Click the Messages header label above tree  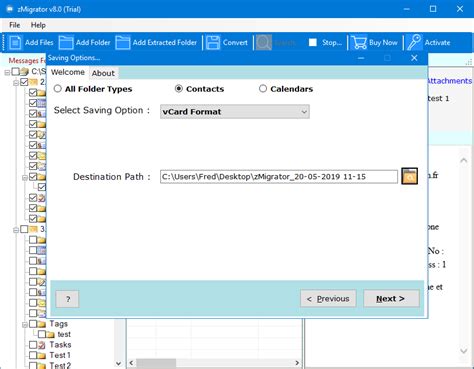pos(27,60)
